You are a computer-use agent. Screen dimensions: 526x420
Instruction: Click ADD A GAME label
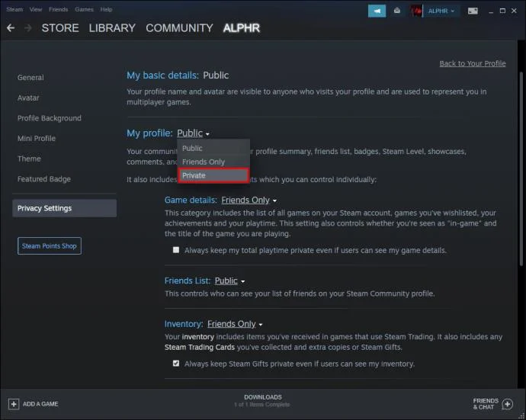40,404
